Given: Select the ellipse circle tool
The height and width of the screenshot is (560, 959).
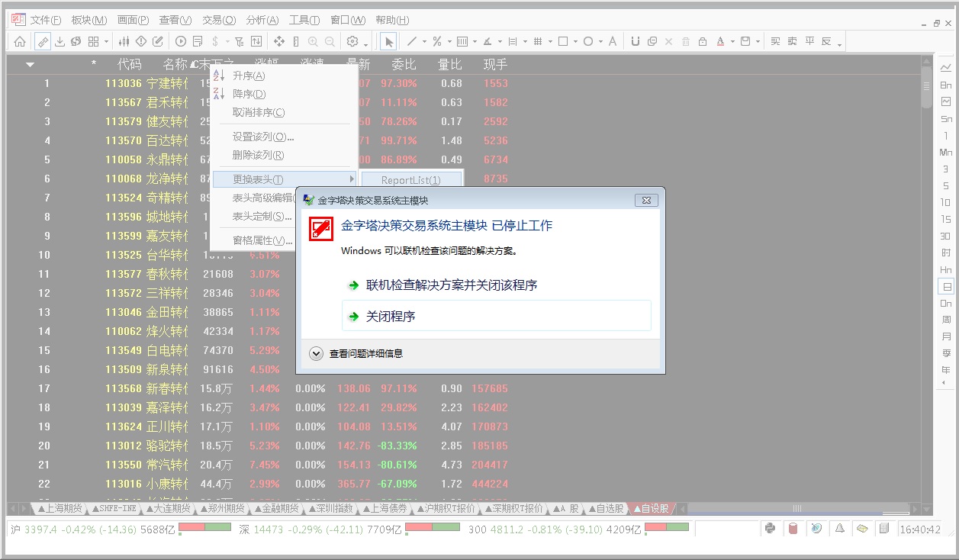Looking at the screenshot, I should [x=588, y=41].
